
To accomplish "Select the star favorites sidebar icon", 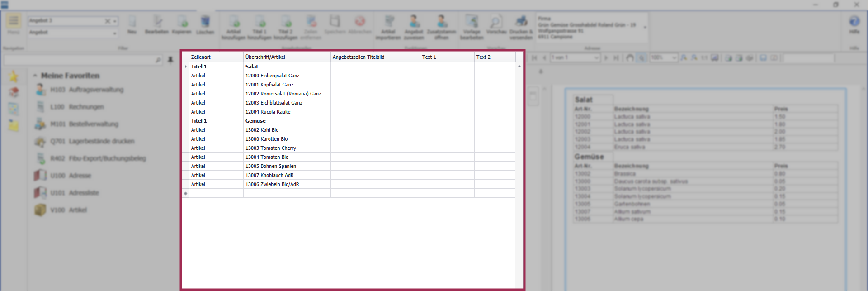I will click(x=14, y=76).
